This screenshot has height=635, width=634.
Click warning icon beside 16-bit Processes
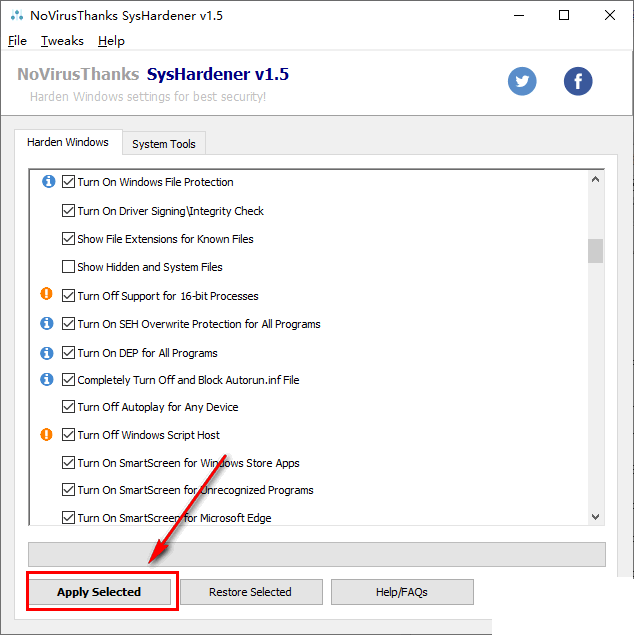coord(47,294)
